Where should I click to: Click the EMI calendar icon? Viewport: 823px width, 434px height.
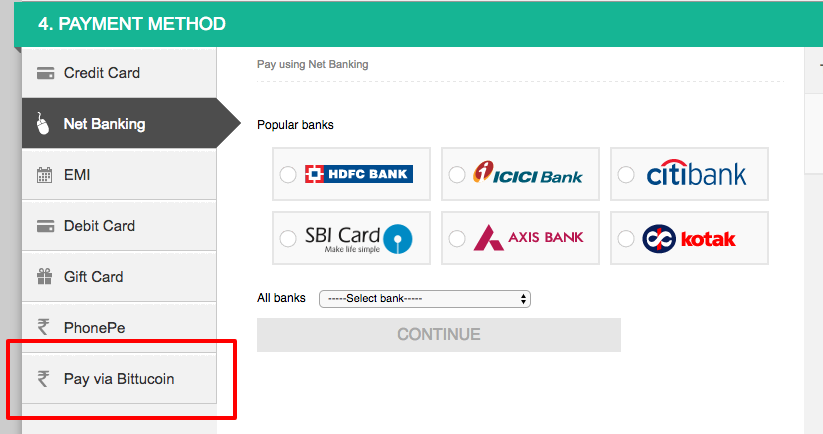tap(45, 175)
